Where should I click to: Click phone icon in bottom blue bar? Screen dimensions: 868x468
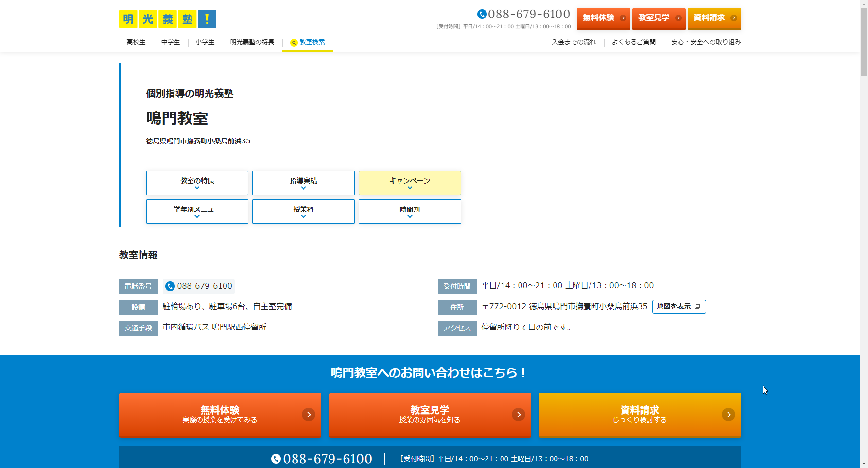click(x=276, y=459)
